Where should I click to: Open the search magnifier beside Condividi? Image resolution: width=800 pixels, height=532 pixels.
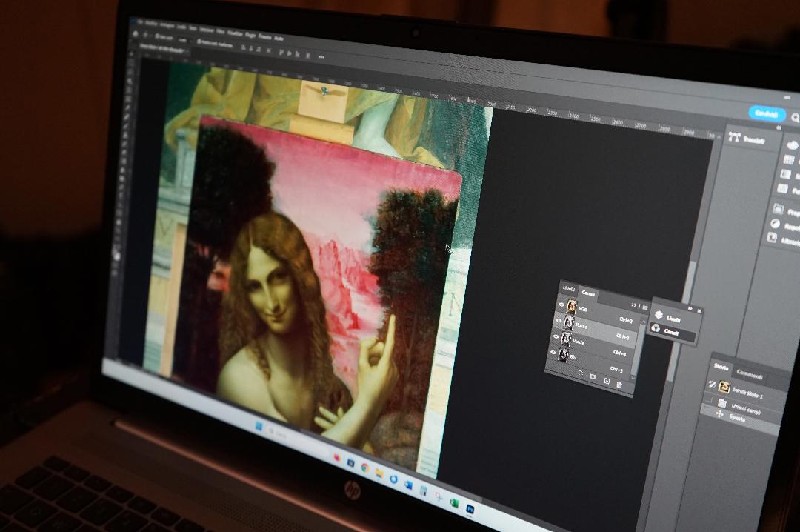795,119
